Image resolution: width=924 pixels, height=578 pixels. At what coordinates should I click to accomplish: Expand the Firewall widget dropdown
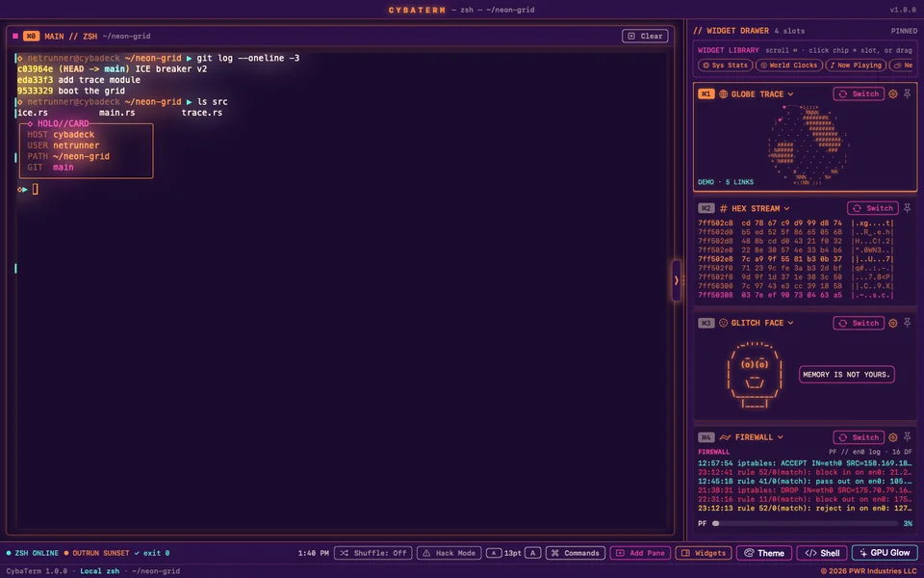tap(781, 437)
